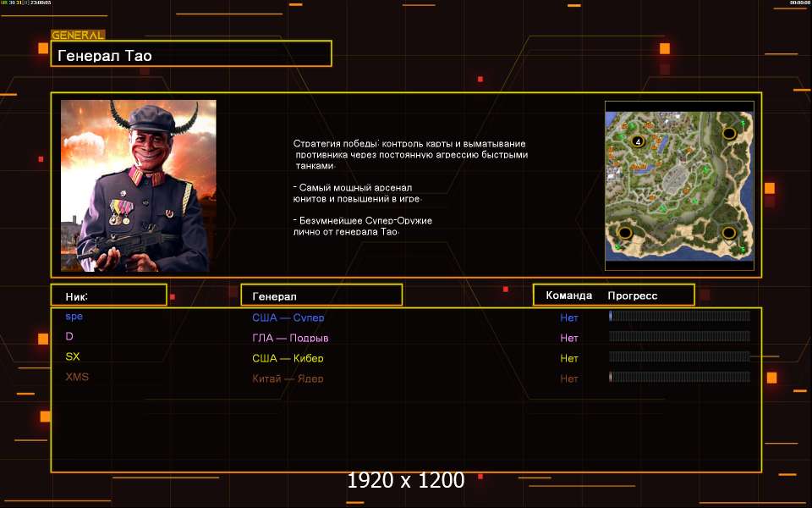Screen dimensions: 812x508
Task: Click the 'Нет' team value for D
Action: 569,338
